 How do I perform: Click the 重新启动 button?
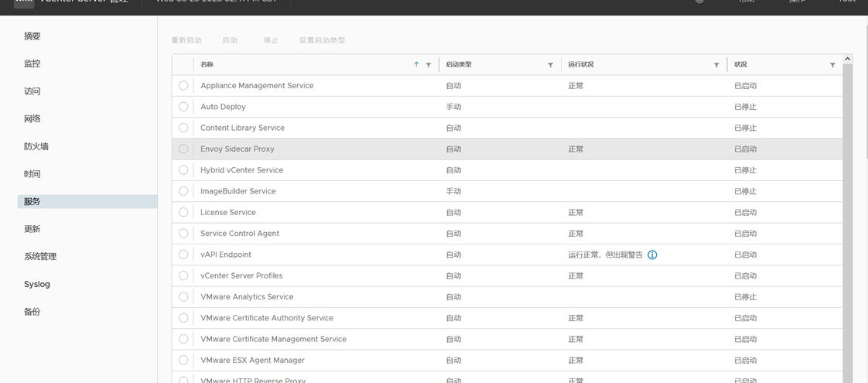point(186,40)
